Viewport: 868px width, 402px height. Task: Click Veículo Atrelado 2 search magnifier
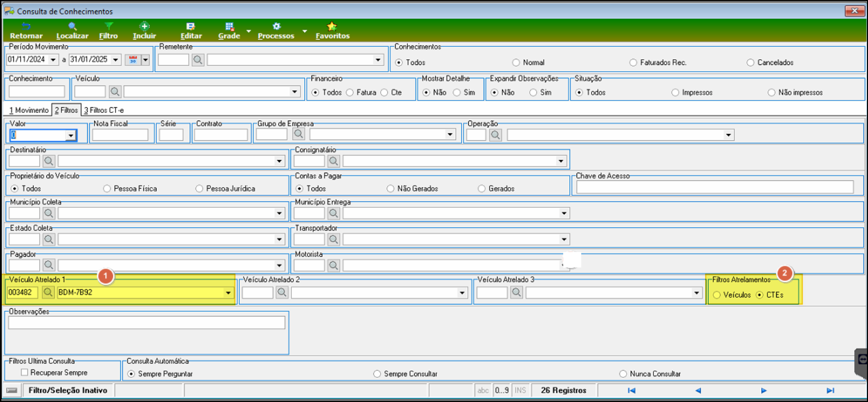[282, 292]
